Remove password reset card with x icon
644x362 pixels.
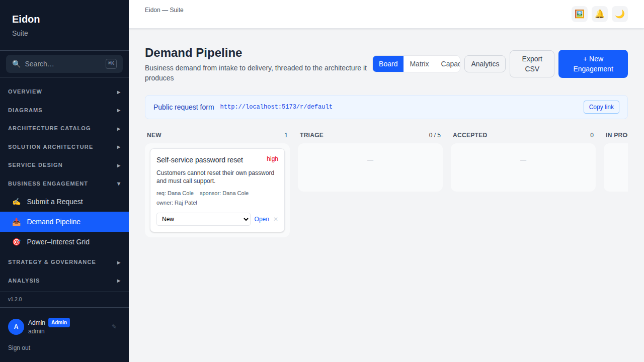tap(276, 219)
